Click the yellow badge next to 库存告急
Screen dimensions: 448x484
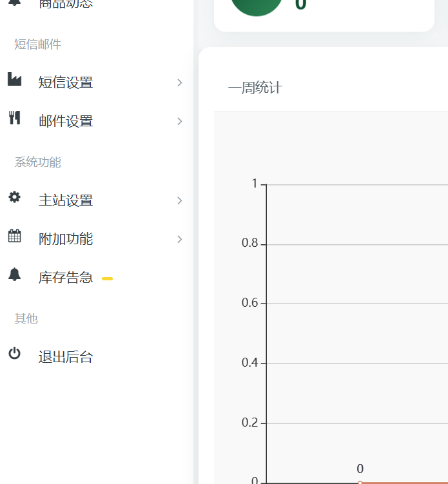point(108,278)
